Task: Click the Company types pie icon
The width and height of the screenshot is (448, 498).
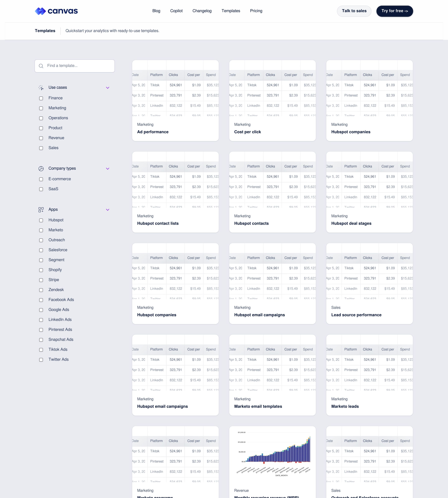Action: pos(41,169)
